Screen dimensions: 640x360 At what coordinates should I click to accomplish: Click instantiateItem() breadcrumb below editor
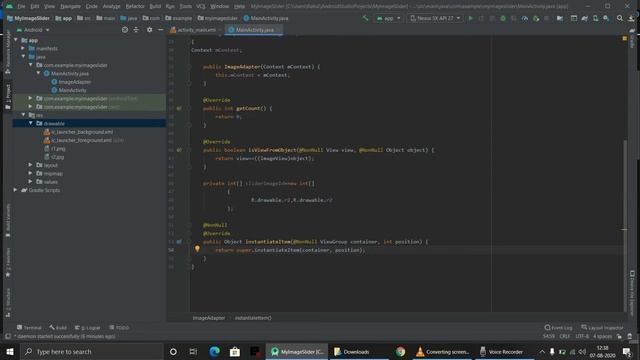tap(253, 318)
